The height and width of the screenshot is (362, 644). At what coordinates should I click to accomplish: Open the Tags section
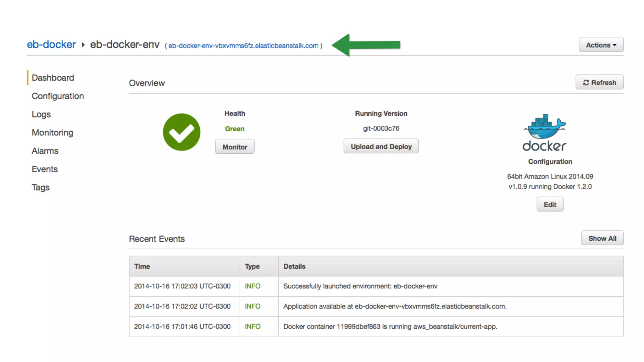point(41,187)
